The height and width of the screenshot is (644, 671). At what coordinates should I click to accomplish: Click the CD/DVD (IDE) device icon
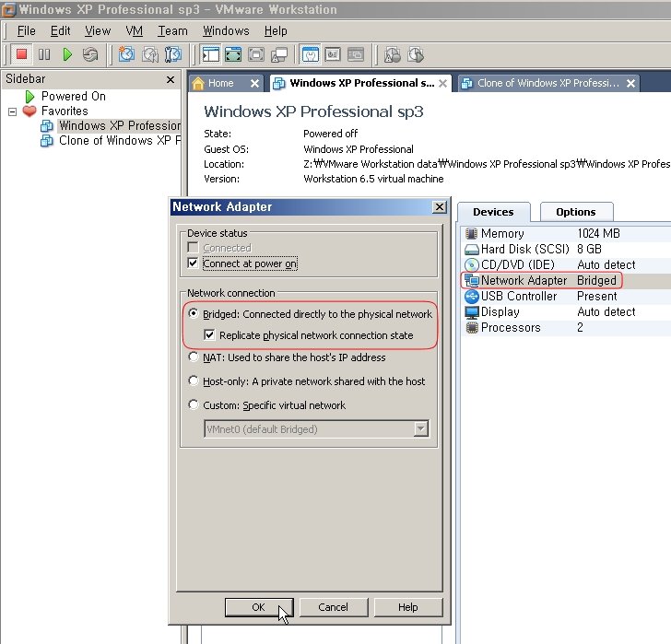tap(472, 264)
